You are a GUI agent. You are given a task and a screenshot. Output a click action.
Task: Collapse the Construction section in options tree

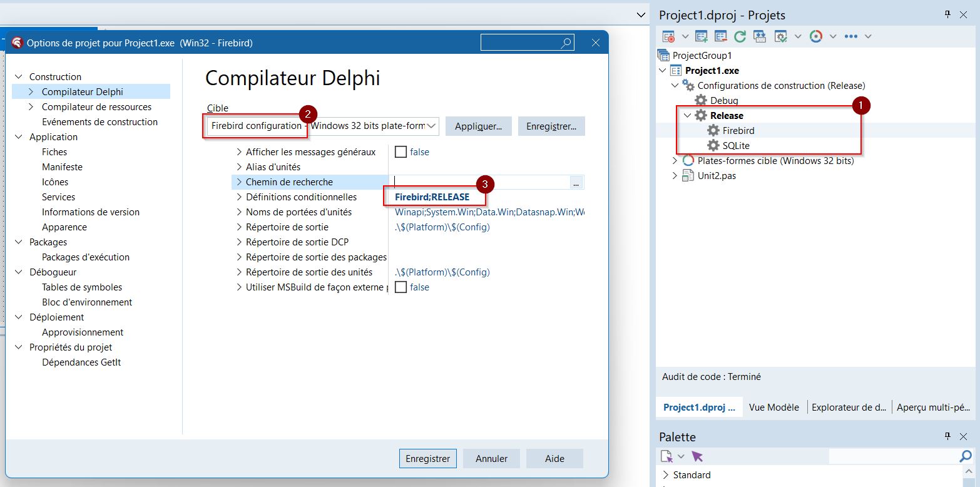[18, 77]
